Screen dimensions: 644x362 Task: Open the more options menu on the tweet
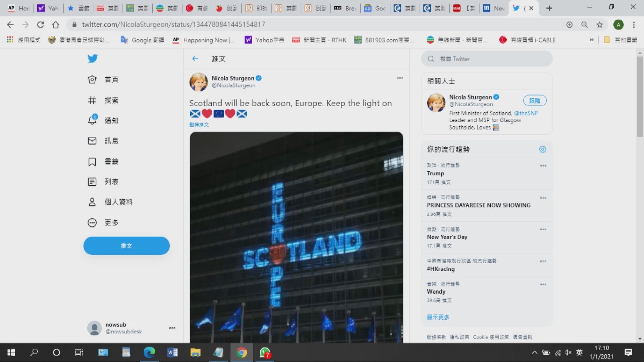(400, 78)
